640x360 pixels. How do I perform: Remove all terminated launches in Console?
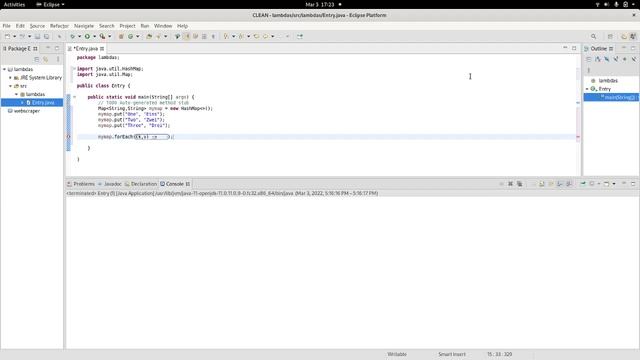(x=520, y=184)
